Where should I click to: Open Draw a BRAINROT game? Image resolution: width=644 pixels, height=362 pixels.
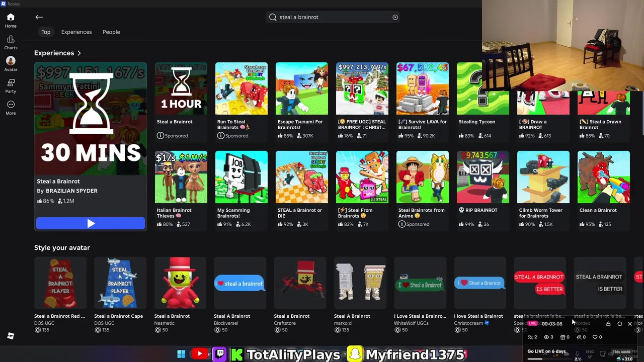pos(543,103)
